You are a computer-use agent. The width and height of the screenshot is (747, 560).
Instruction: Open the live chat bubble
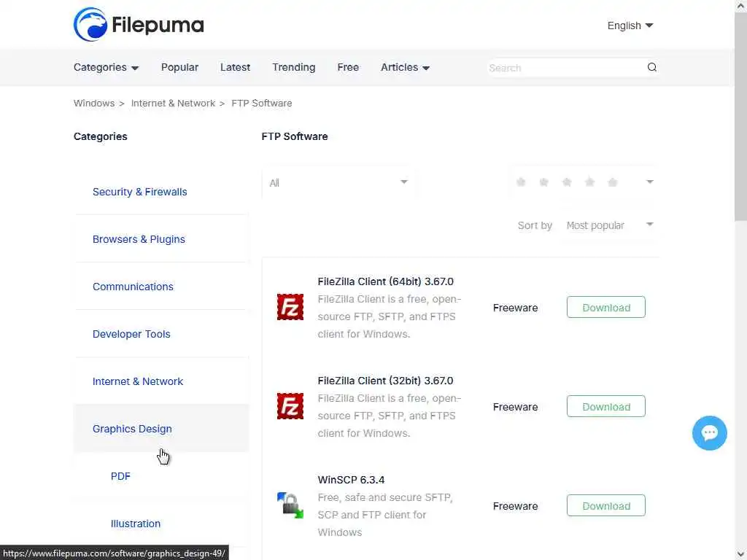(x=709, y=433)
